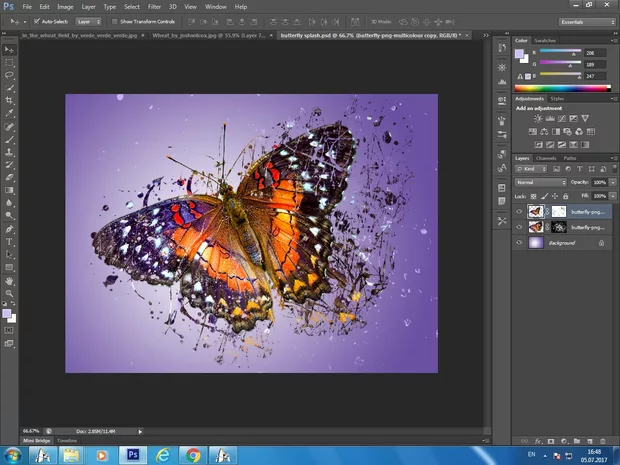Toggle the Auto-Select checkbox

(38, 20)
